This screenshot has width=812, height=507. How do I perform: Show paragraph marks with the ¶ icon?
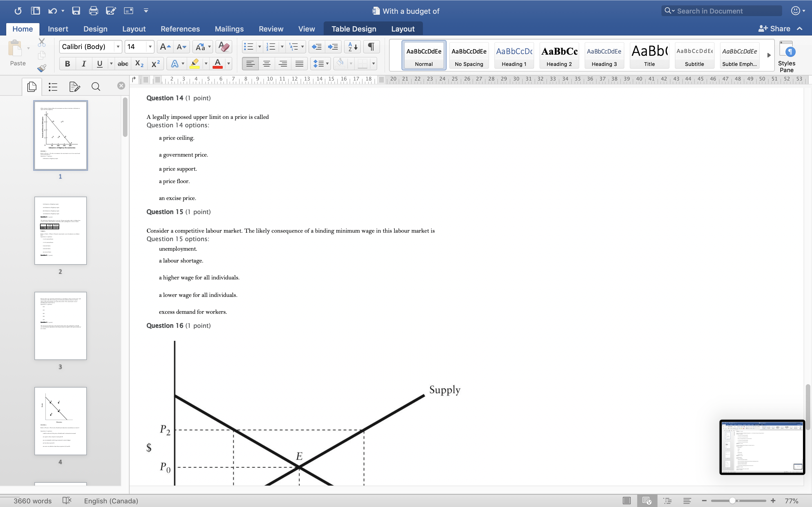click(x=371, y=46)
